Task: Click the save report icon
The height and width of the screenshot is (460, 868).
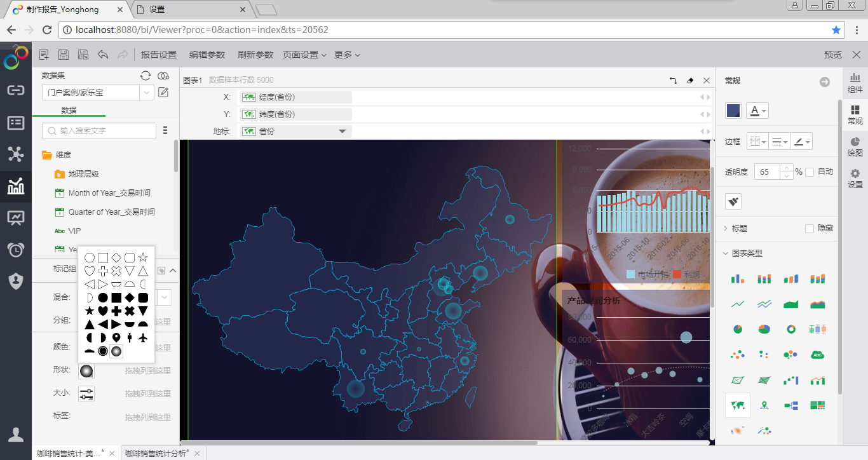Action: [64, 55]
